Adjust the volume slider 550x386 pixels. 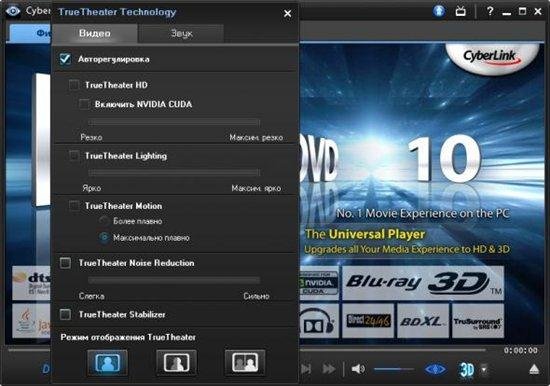point(394,369)
